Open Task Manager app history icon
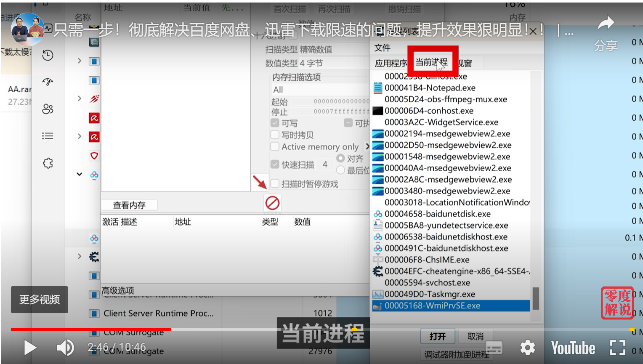 [48, 55]
